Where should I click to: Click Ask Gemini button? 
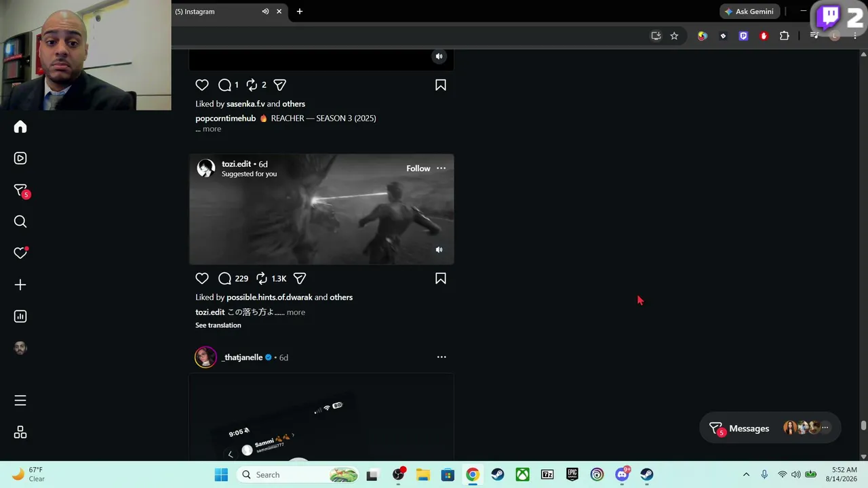click(x=750, y=12)
